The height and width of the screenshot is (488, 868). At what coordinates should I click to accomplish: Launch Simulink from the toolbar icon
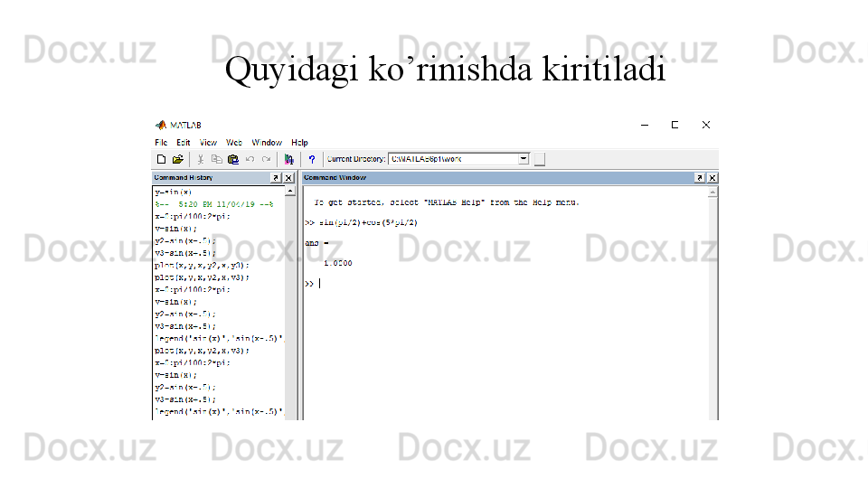(x=289, y=159)
